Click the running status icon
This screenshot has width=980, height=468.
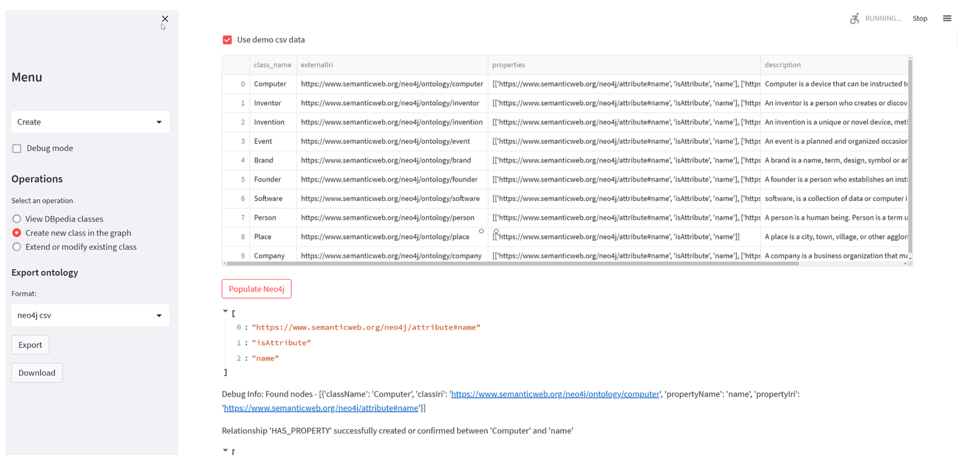click(854, 18)
